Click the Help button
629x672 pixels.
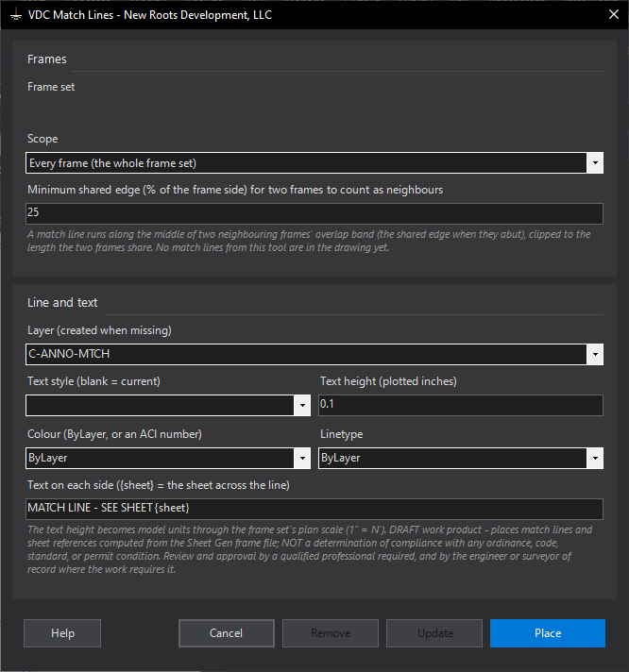point(62,633)
